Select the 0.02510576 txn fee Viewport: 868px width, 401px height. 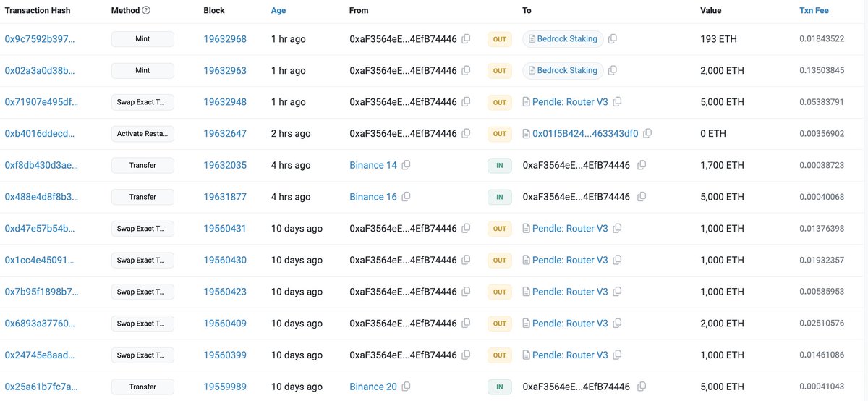822,324
